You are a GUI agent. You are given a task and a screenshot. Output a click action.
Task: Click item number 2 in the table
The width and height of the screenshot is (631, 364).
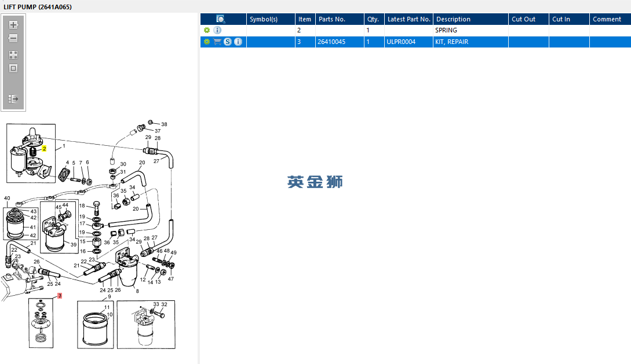point(299,30)
